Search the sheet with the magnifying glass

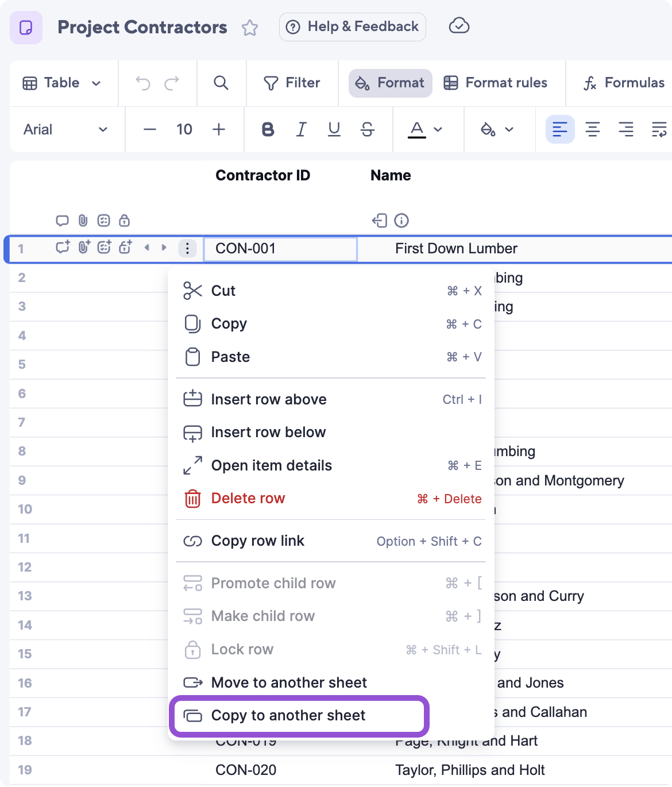(x=221, y=83)
